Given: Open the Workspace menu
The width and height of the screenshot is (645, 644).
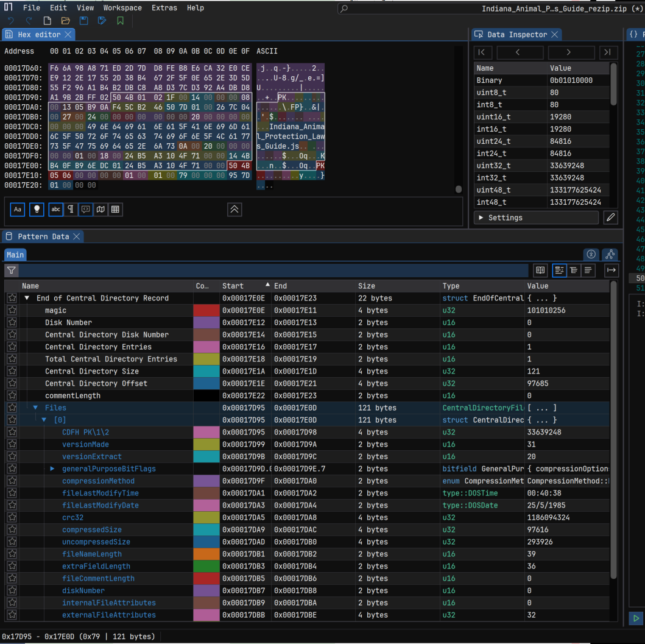Looking at the screenshot, I should tap(122, 8).
